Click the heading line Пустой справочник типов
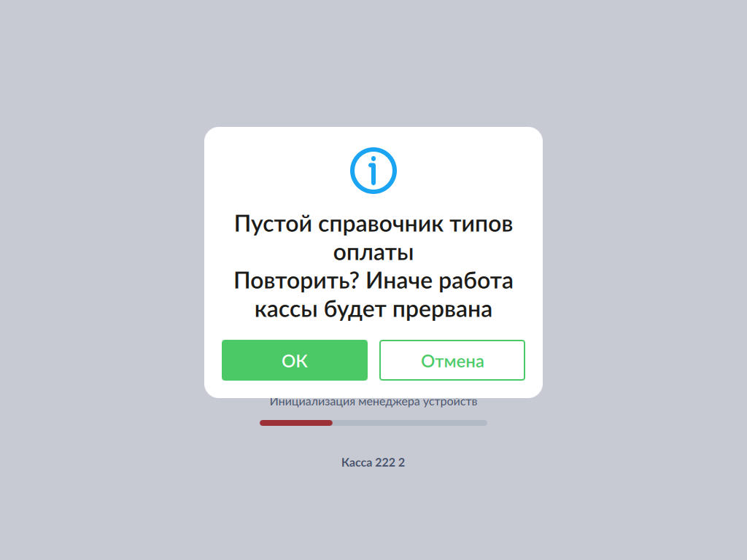Image resolution: width=747 pixels, height=560 pixels. pyautogui.click(x=373, y=225)
